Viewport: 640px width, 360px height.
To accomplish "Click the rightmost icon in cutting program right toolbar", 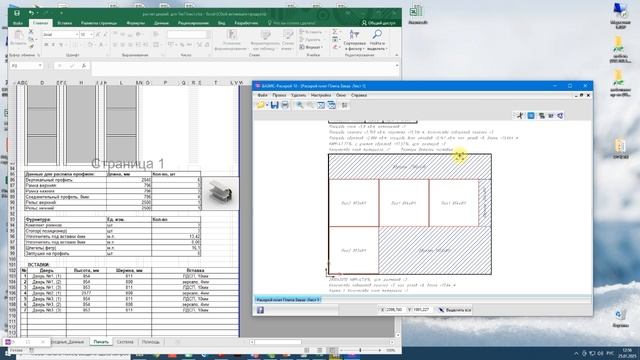I will pyautogui.click(x=560, y=116).
